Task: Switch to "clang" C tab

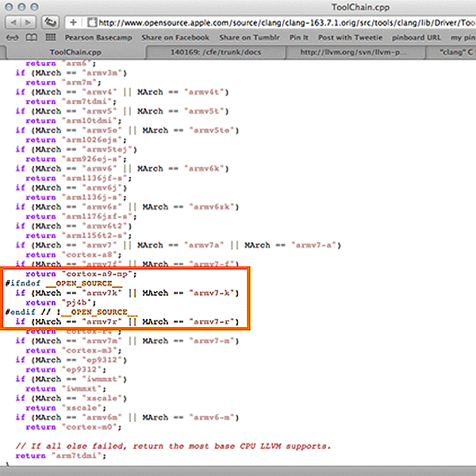Action: [452, 52]
